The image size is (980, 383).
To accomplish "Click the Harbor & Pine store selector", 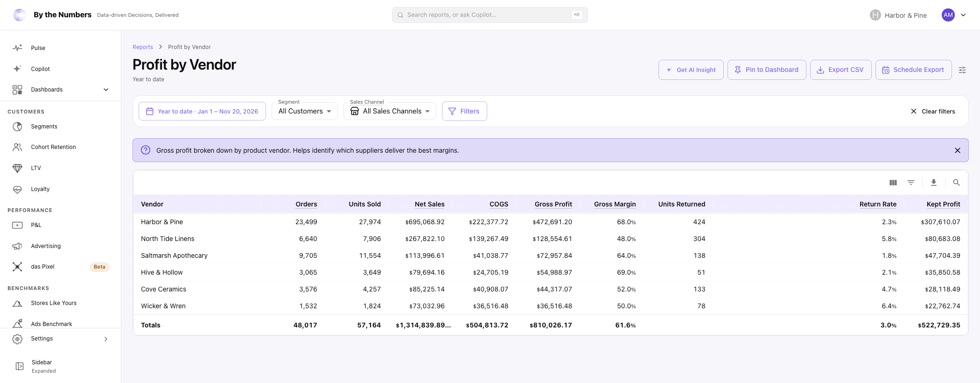I will pyautogui.click(x=898, y=15).
